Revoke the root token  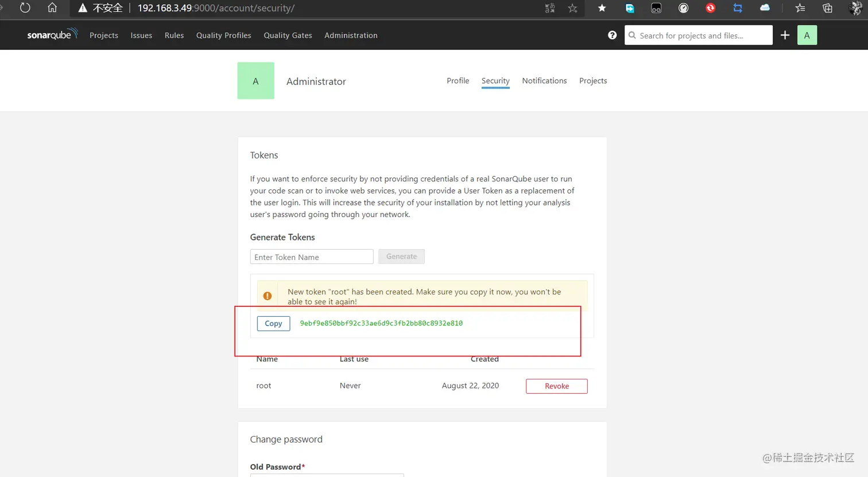coord(556,386)
